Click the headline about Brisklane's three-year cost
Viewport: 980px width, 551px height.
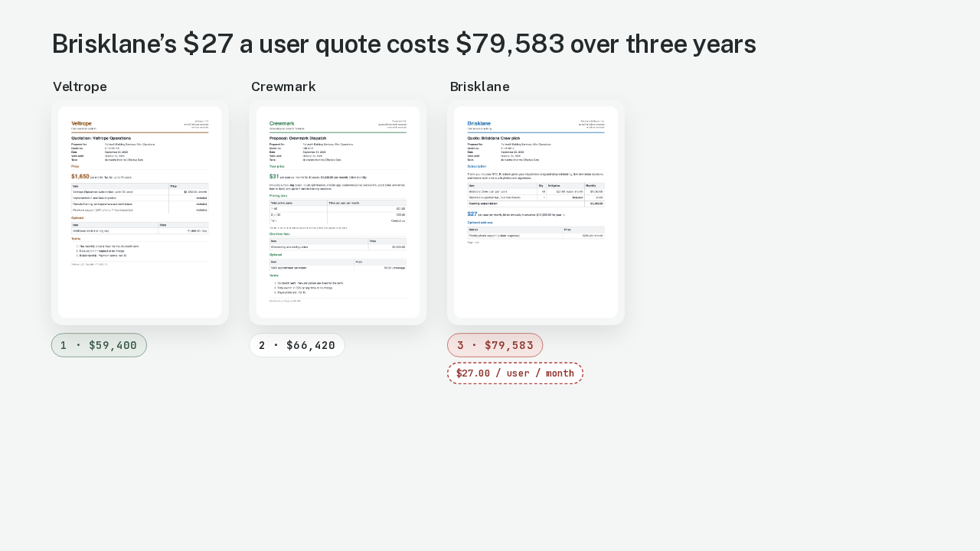click(403, 44)
